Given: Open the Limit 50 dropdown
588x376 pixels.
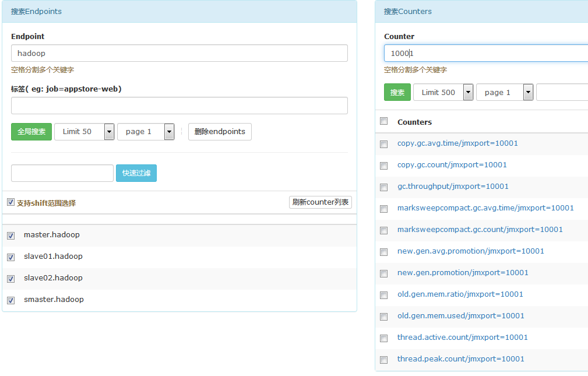Looking at the screenshot, I should pos(84,132).
